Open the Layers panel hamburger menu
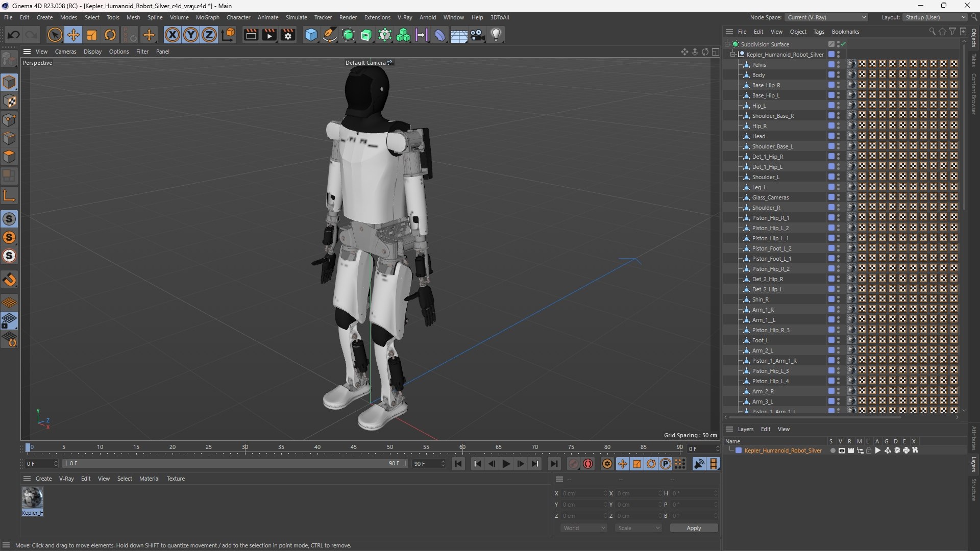 pyautogui.click(x=729, y=429)
